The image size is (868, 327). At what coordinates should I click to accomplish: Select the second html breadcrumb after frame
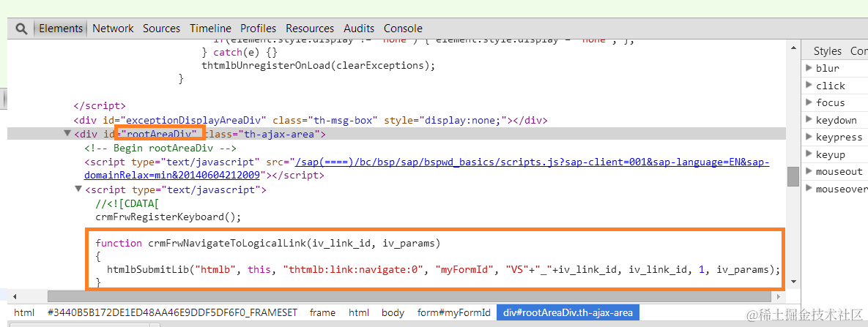359,312
